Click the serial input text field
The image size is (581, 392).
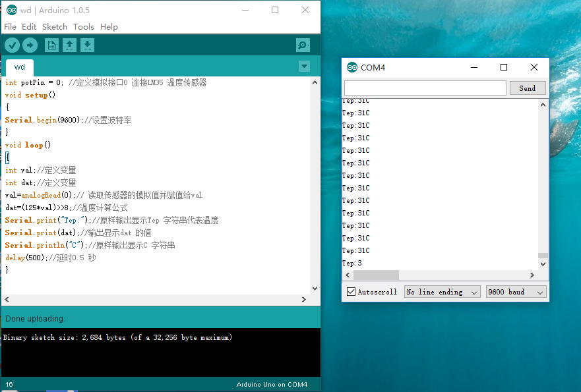[x=425, y=88]
